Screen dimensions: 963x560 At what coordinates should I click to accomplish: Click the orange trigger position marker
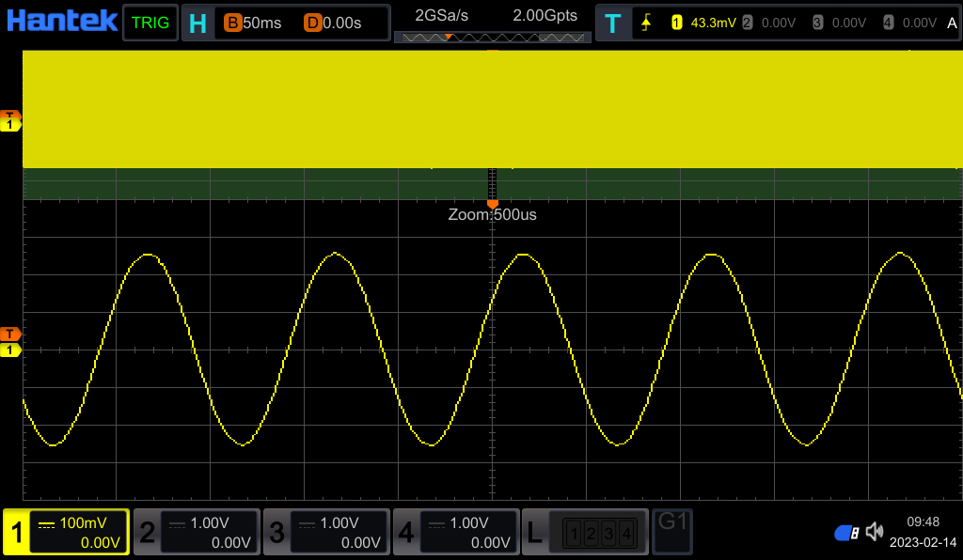click(x=492, y=203)
